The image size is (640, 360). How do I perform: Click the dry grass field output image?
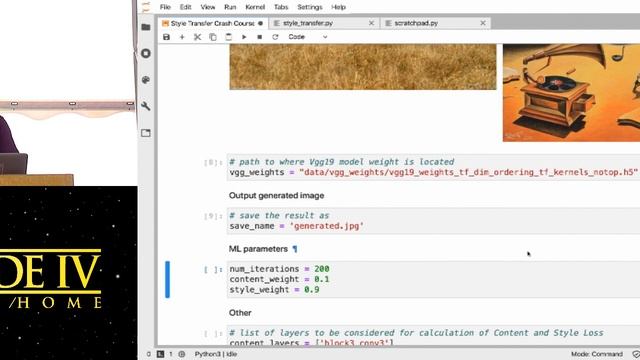[x=363, y=67]
